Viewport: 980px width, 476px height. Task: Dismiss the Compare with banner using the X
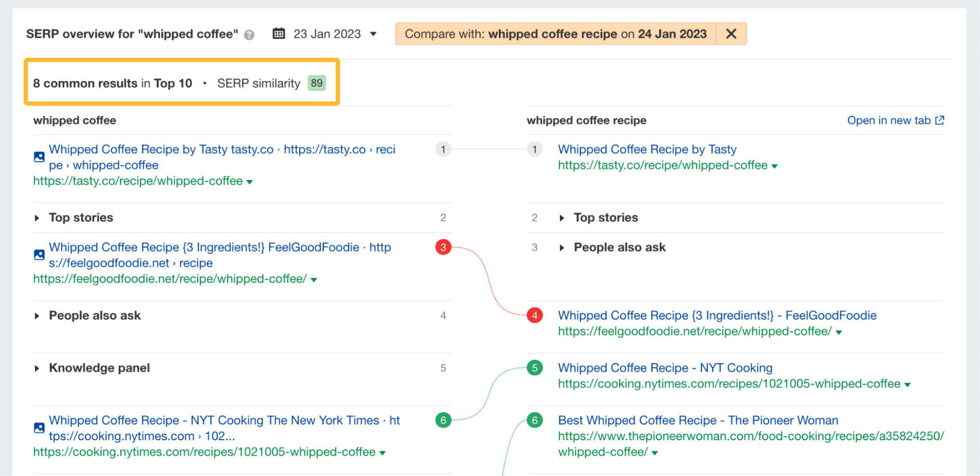(730, 34)
